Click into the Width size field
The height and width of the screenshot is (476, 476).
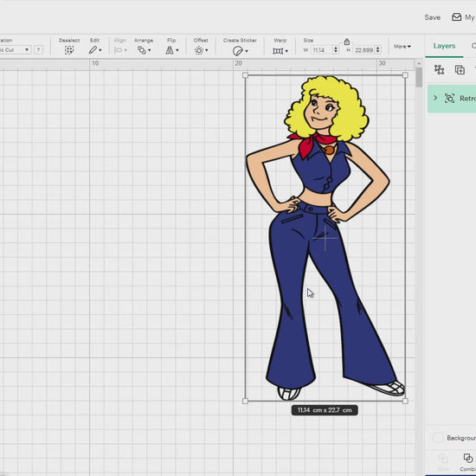click(x=321, y=50)
